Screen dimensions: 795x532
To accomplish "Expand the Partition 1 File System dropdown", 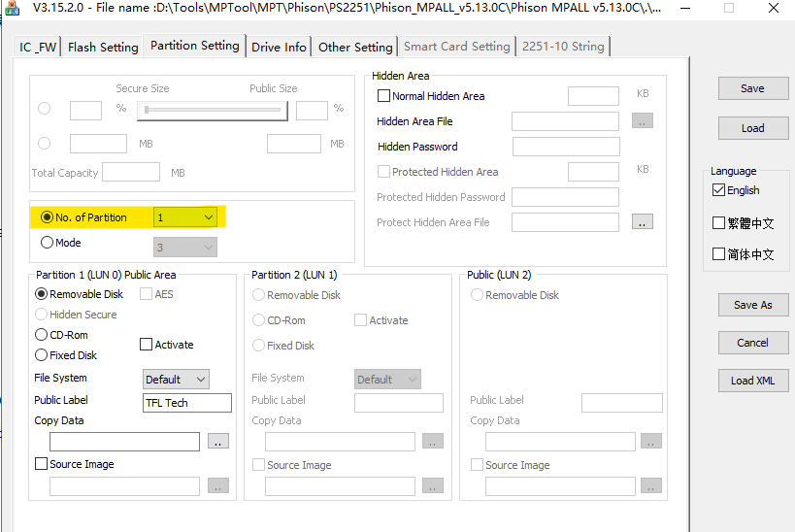I will tap(176, 380).
